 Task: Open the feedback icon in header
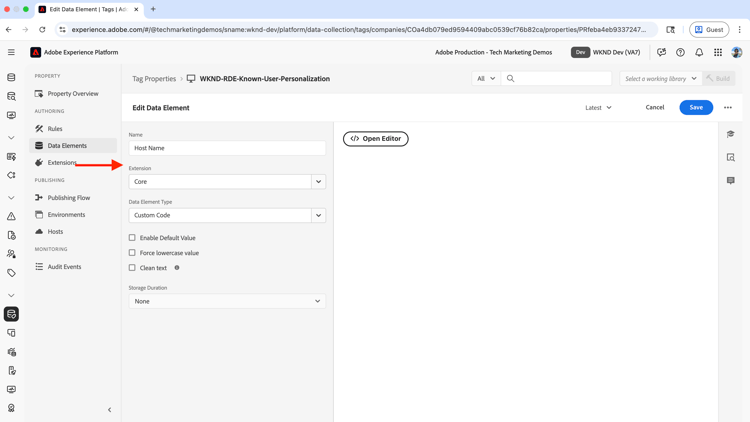coord(662,52)
